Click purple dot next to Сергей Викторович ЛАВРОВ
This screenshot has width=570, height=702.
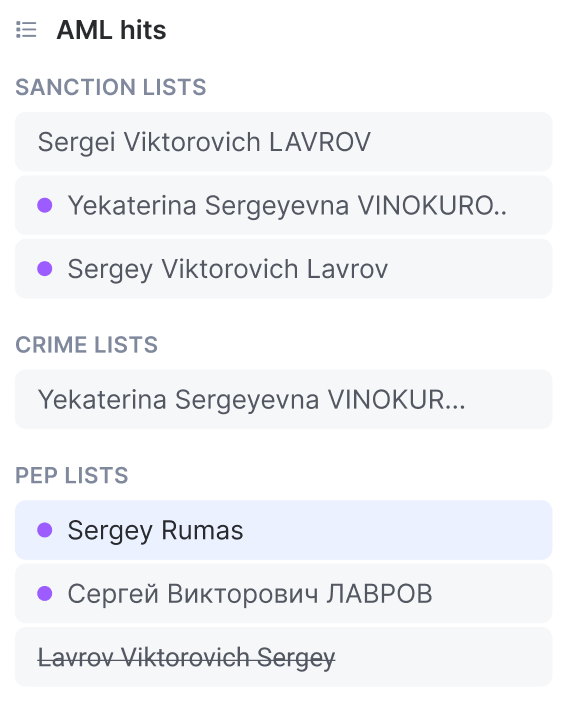45,594
